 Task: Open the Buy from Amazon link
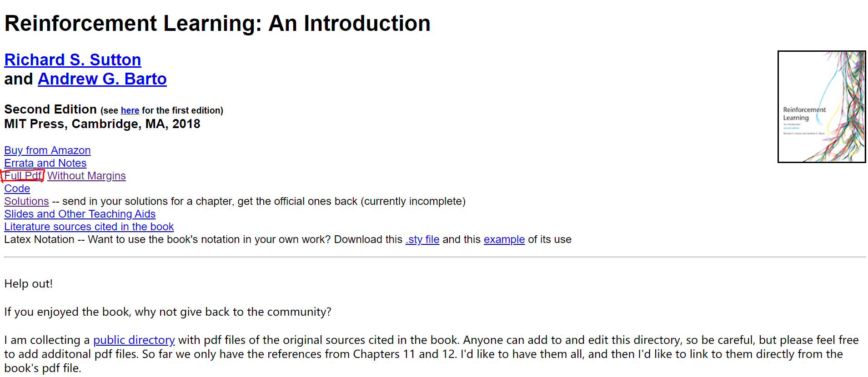tap(47, 150)
